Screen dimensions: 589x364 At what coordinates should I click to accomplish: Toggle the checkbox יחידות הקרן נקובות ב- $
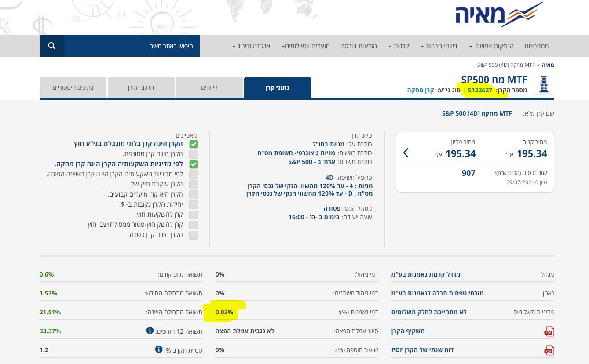click(194, 205)
